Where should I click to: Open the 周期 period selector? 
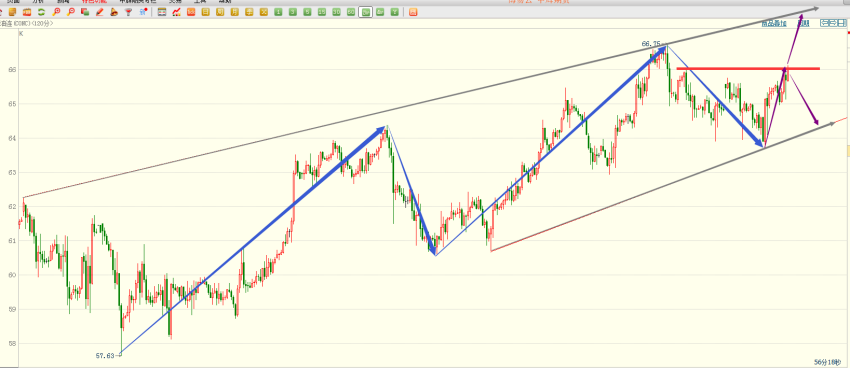tap(803, 23)
